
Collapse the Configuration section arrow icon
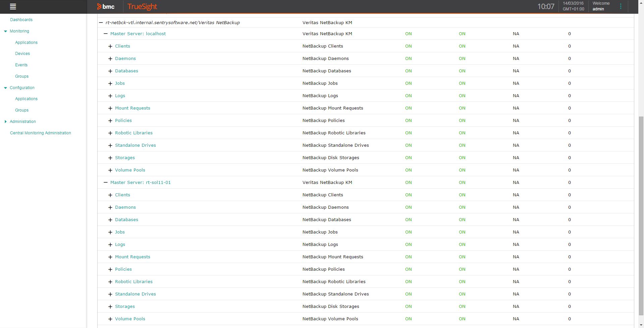tap(5, 87)
